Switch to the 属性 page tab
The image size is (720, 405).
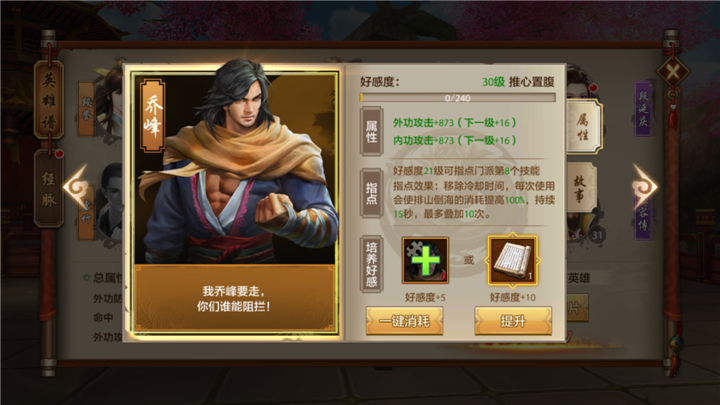pyautogui.click(x=583, y=127)
